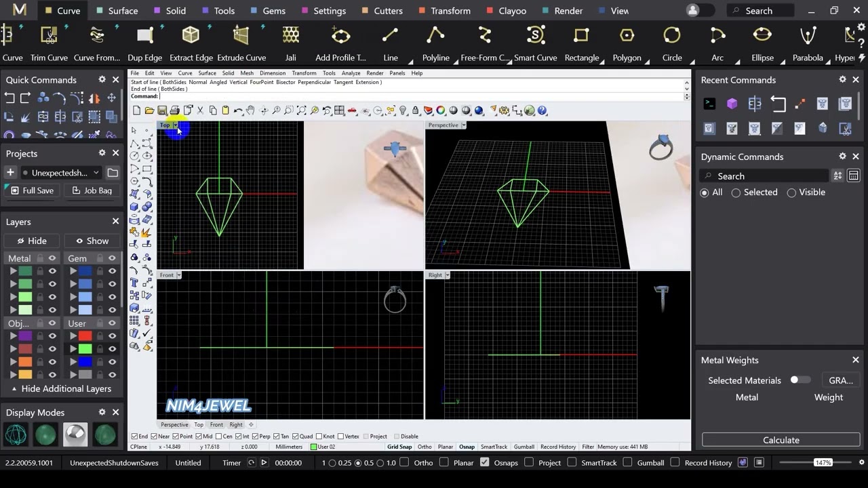Select the Selected radio button
The image size is (868, 488).
click(x=736, y=192)
